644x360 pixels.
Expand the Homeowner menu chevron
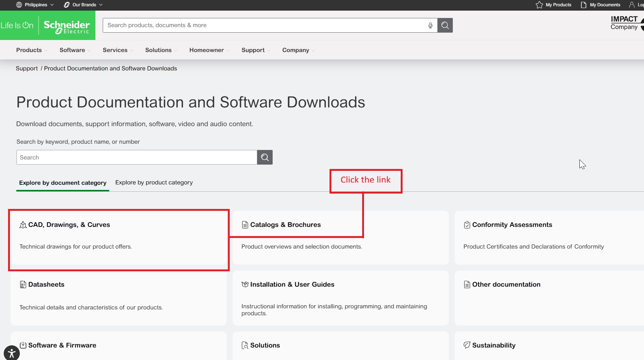228,51
